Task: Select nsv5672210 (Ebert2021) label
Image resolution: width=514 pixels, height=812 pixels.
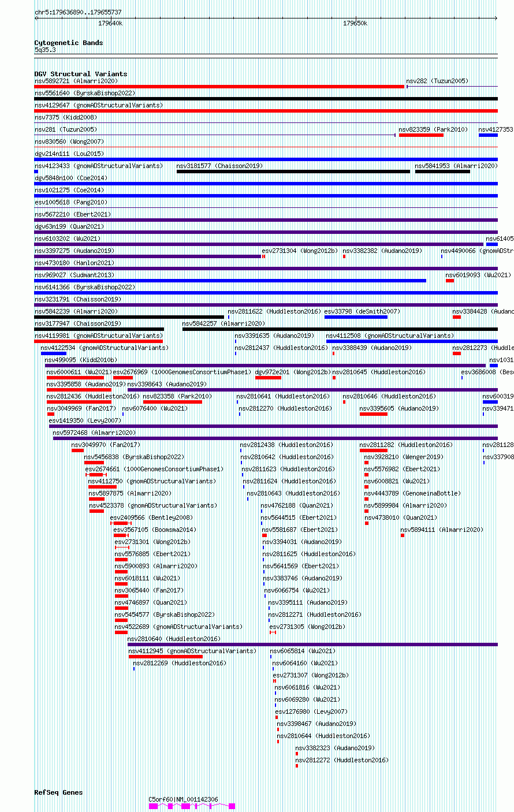Action: 73,214
